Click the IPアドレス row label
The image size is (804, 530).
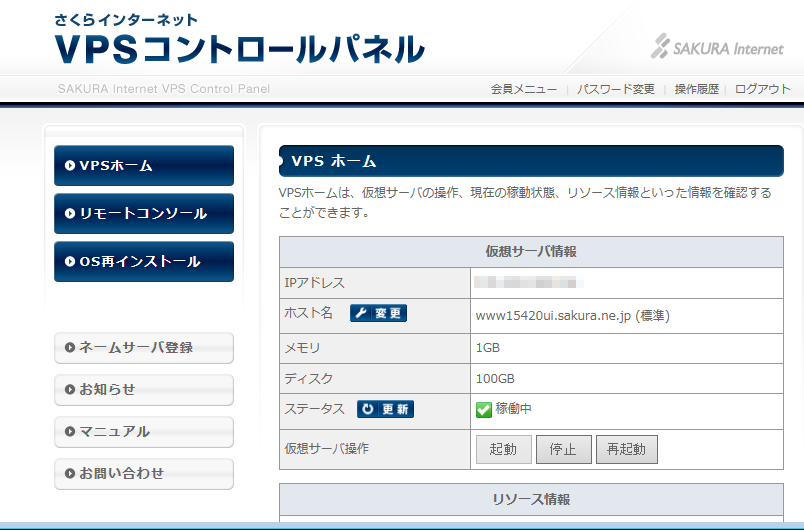314,283
